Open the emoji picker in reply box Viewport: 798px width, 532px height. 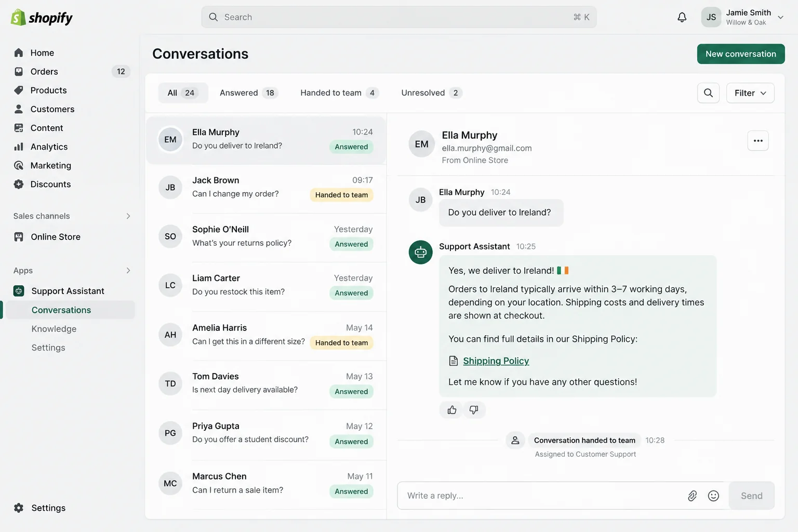click(x=714, y=496)
